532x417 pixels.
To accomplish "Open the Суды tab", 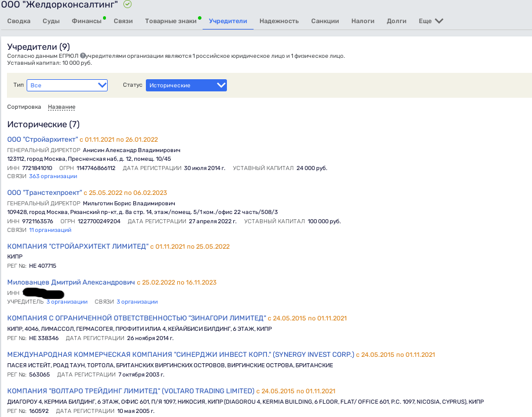I will coord(51,21).
